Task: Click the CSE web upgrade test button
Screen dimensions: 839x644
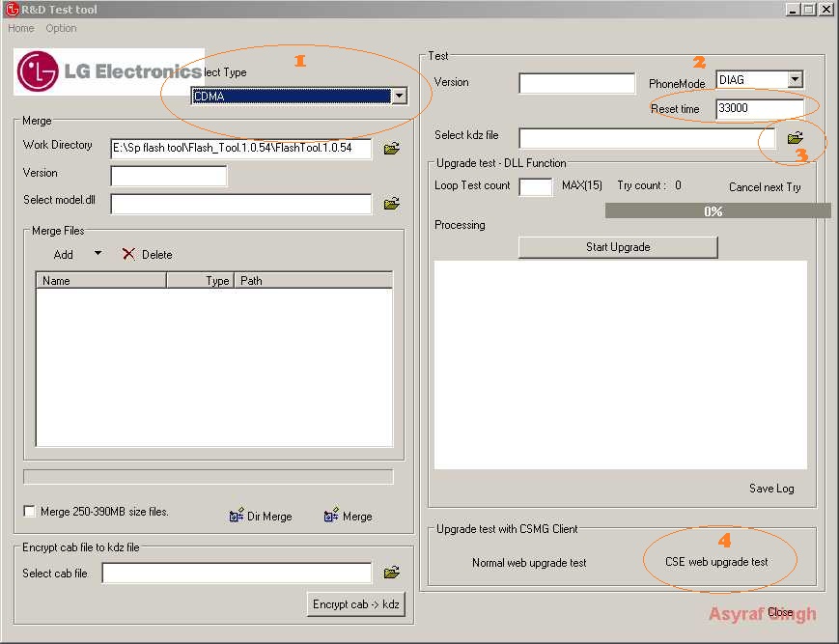Action: (x=716, y=562)
